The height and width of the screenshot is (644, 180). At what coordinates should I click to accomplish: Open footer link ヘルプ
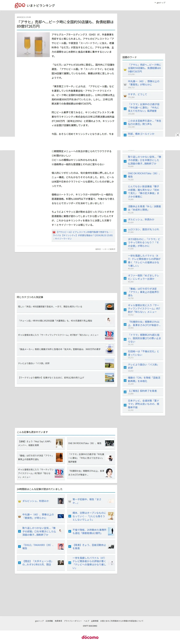tap(86, 621)
